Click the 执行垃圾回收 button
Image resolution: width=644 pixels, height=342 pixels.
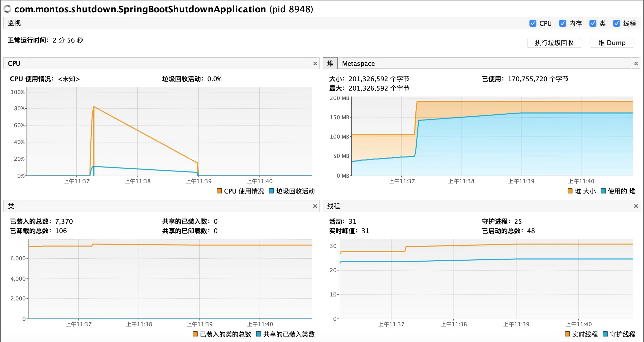point(554,43)
